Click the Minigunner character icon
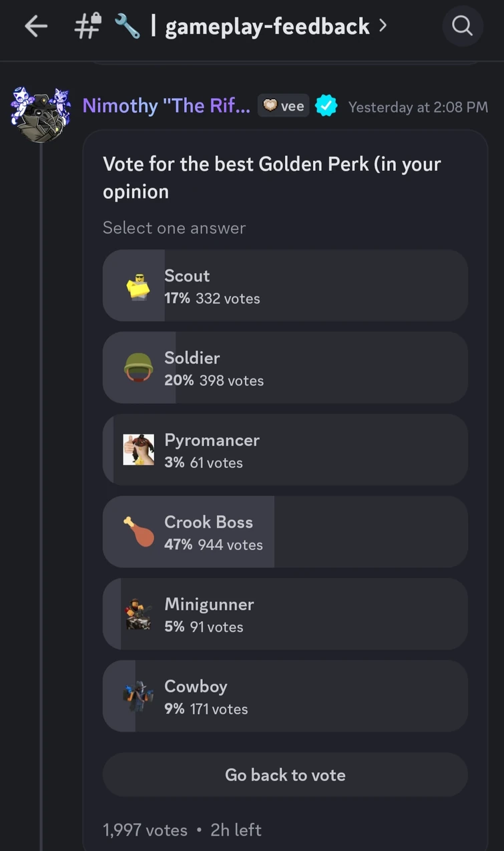504x851 pixels. pyautogui.click(x=138, y=613)
